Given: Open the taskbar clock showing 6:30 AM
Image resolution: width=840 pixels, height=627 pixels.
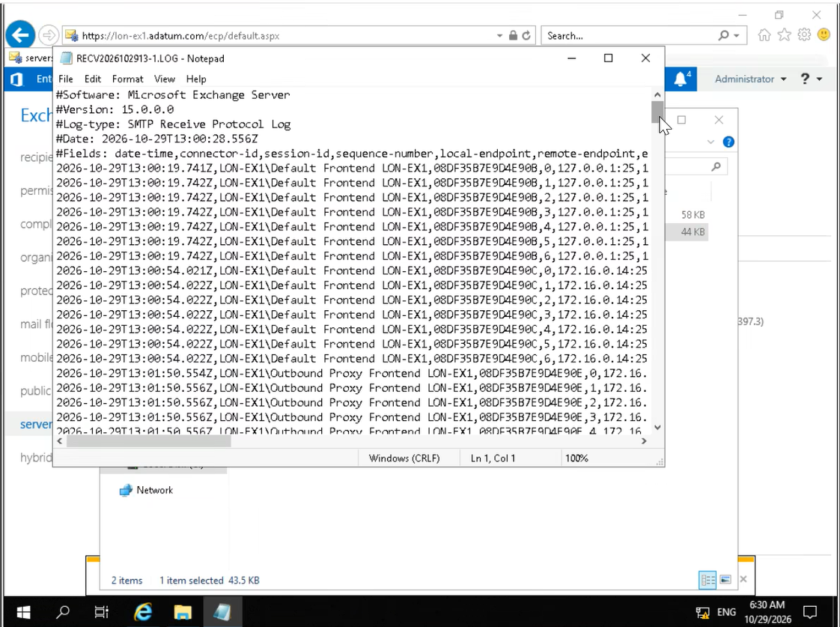Looking at the screenshot, I should pos(767,611).
